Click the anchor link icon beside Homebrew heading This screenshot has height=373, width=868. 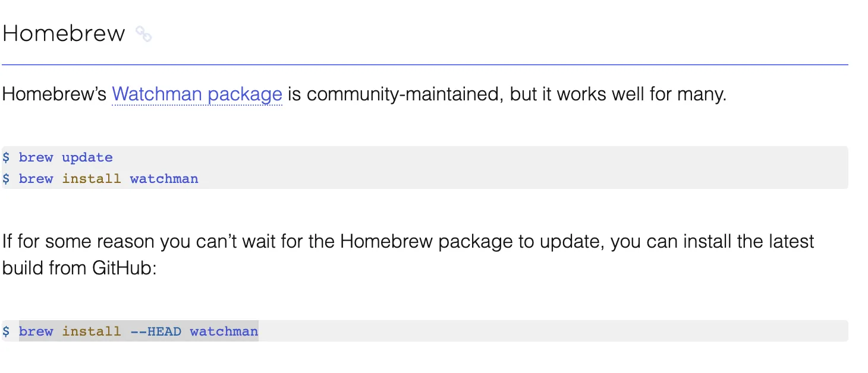pos(143,34)
